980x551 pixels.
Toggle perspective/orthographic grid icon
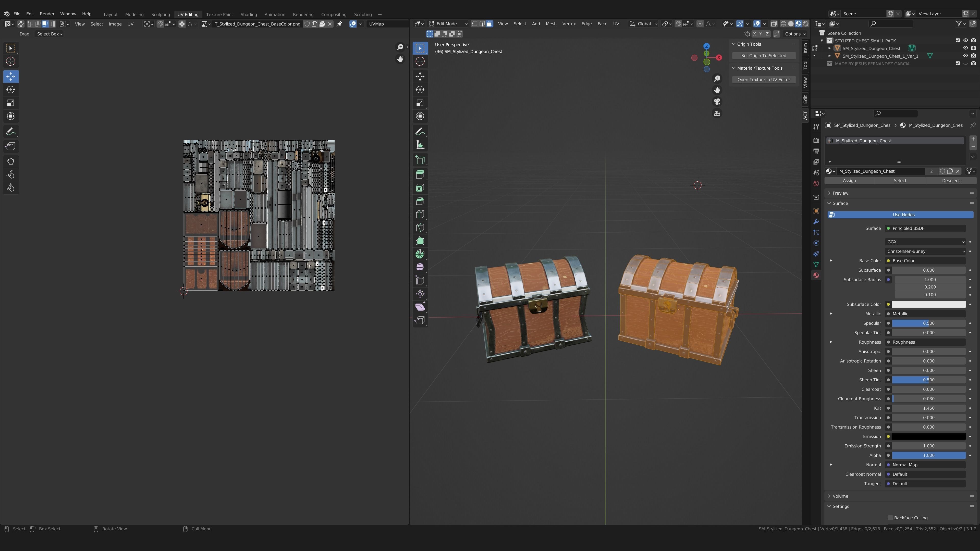[x=717, y=113]
